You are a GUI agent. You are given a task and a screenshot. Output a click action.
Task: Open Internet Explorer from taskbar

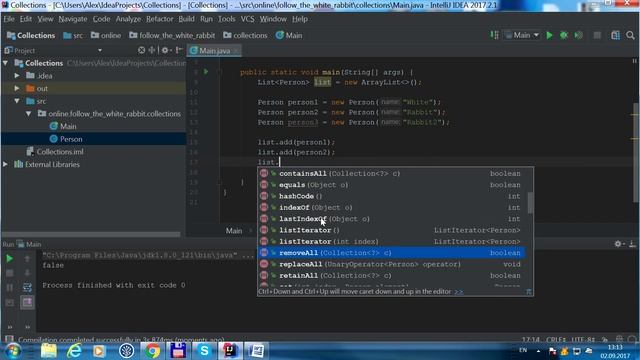point(74,351)
